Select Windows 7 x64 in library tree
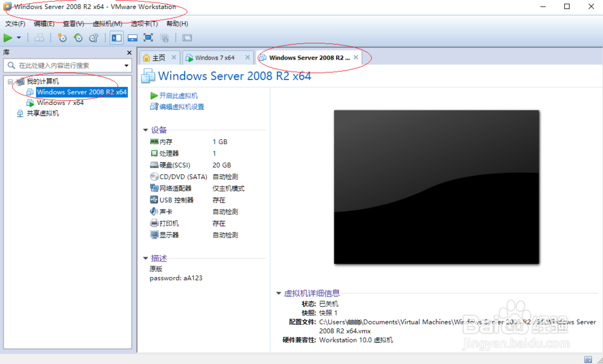The image size is (603, 364). coord(60,102)
